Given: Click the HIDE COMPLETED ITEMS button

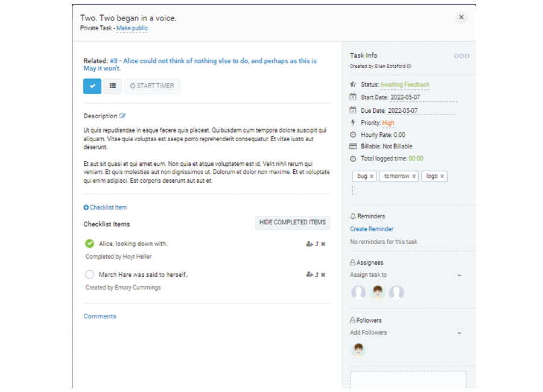Looking at the screenshot, I should (x=292, y=223).
